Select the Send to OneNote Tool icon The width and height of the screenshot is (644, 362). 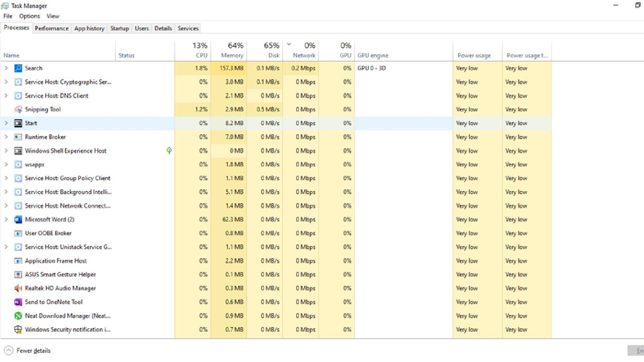tap(18, 302)
